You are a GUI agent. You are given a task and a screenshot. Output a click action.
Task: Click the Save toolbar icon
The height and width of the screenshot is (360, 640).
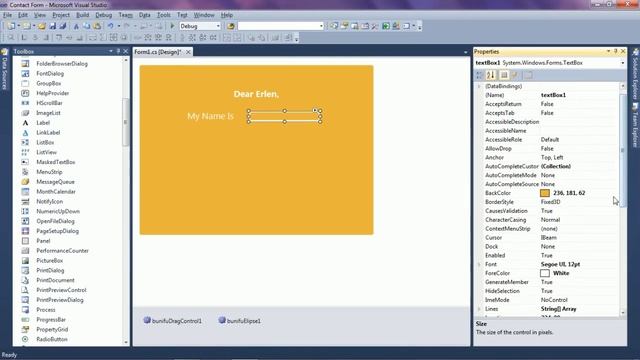pos(53,26)
